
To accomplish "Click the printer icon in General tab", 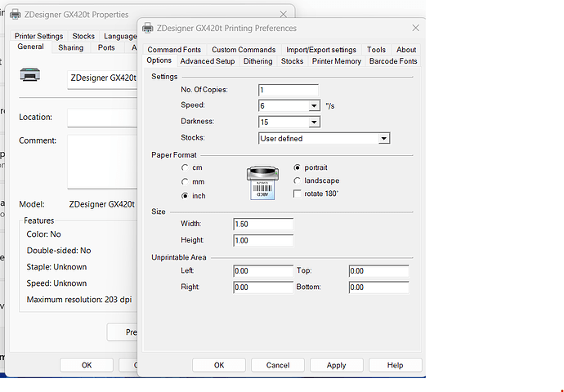I will click(29, 76).
